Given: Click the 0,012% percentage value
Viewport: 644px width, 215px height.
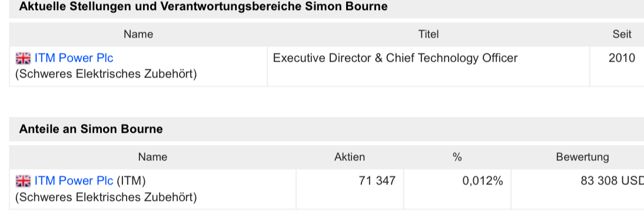Looking at the screenshot, I should tap(483, 180).
